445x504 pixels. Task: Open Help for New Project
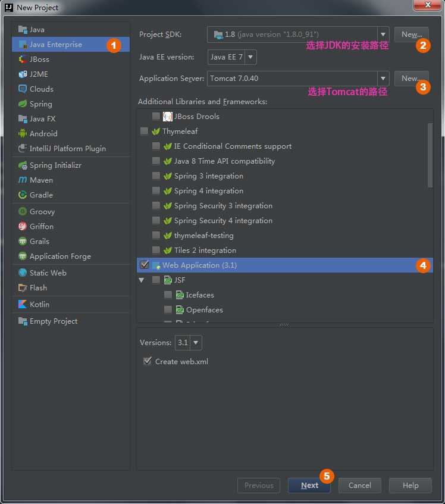410,486
